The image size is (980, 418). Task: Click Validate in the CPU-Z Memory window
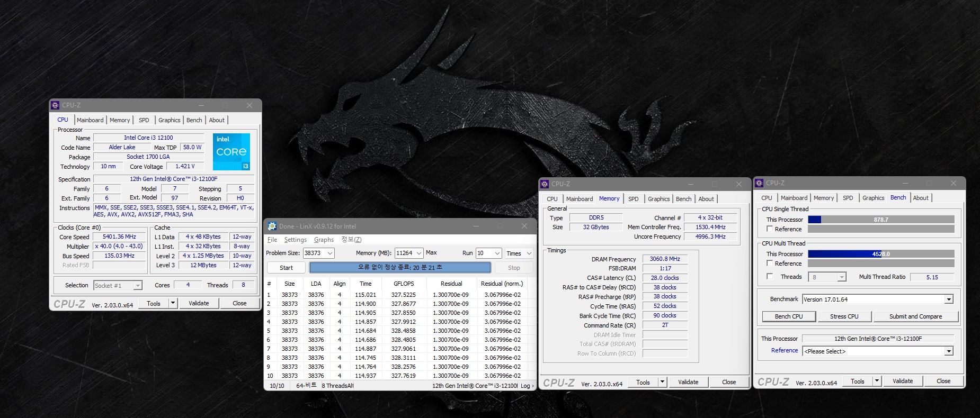pyautogui.click(x=688, y=382)
